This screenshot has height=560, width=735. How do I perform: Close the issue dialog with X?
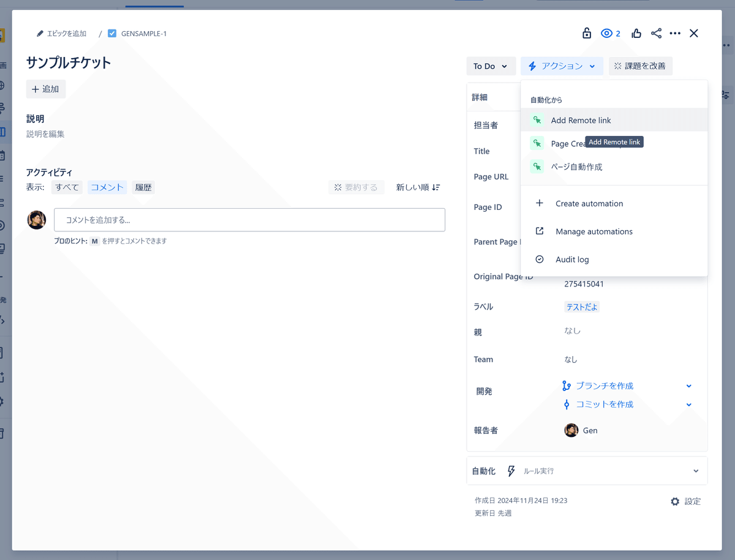(x=694, y=33)
